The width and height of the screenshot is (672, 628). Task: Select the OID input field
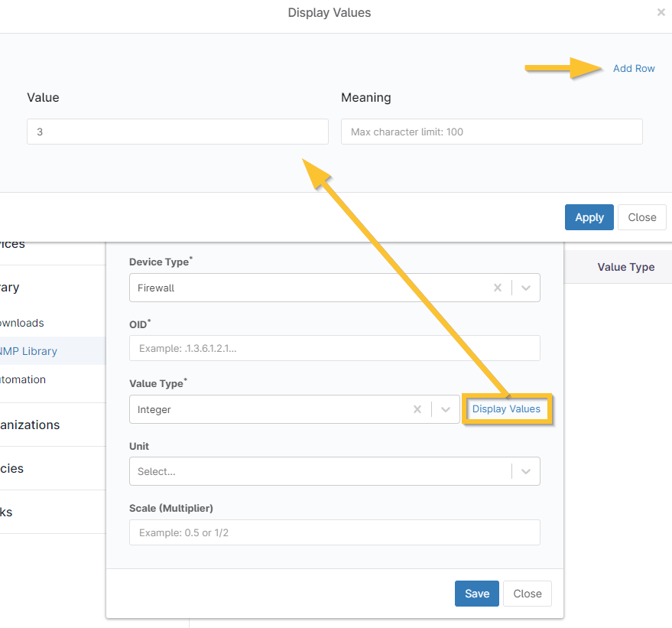tap(334, 348)
